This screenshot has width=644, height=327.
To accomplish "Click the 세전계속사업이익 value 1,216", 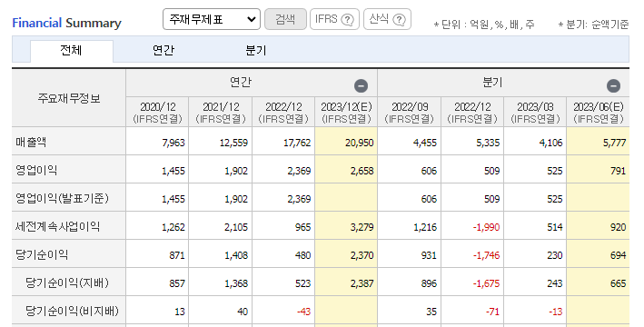I will (425, 227).
